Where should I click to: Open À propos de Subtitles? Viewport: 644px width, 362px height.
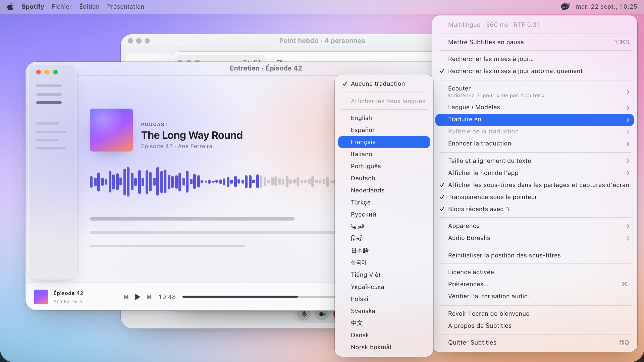tap(535, 326)
